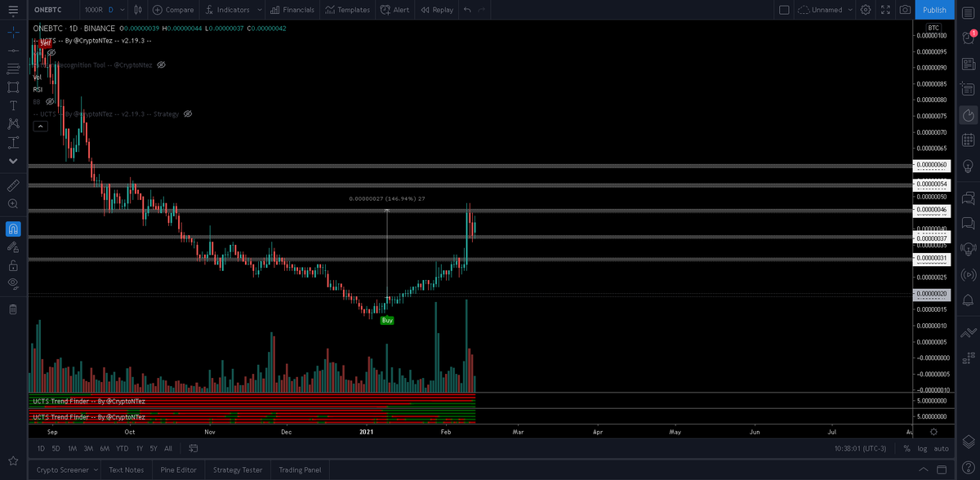Image resolution: width=980 pixels, height=480 pixels.
Task: Select the crosshair cursor tool
Action: (12, 33)
